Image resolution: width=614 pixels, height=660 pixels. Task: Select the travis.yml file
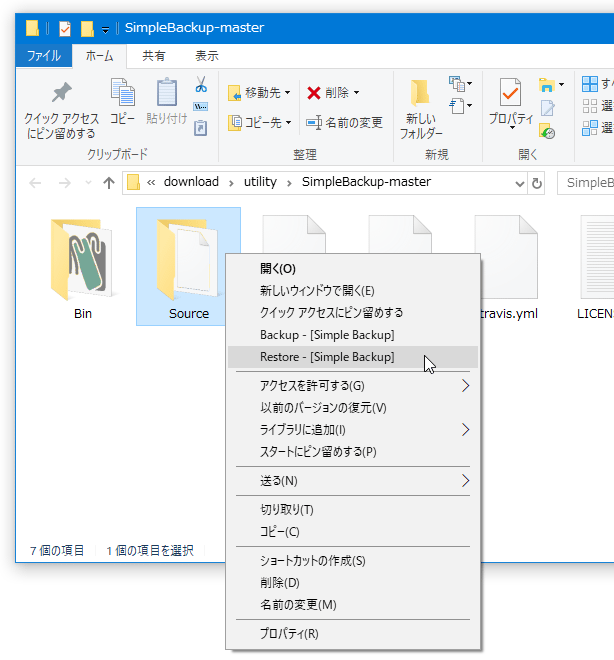click(506, 268)
